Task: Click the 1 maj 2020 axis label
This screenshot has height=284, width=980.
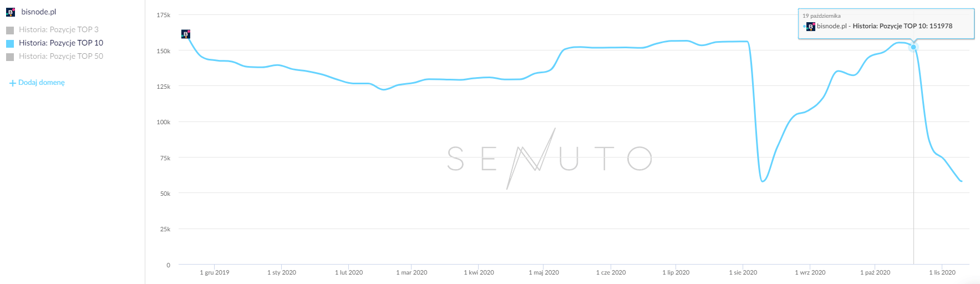Action: tap(544, 272)
